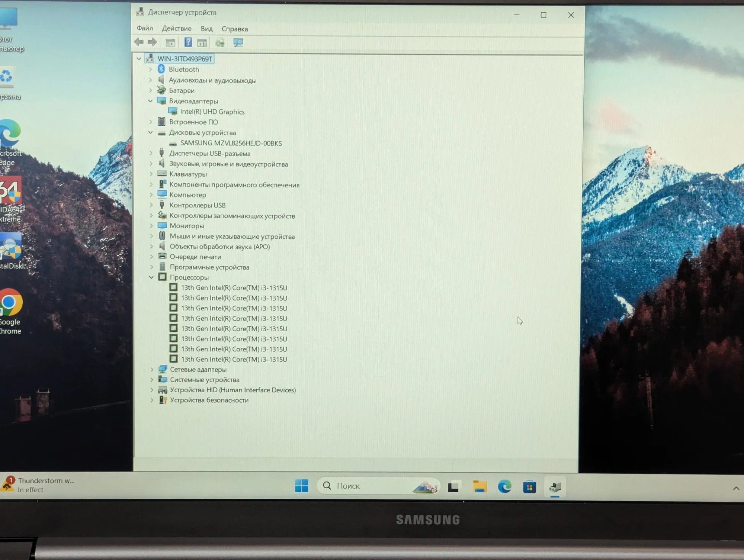The image size is (744, 560).
Task: Click the Устройства безопасности key icon
Action: (163, 400)
